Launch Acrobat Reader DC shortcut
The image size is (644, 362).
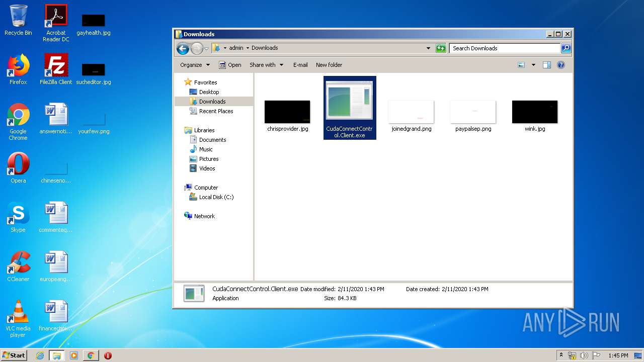(56, 23)
